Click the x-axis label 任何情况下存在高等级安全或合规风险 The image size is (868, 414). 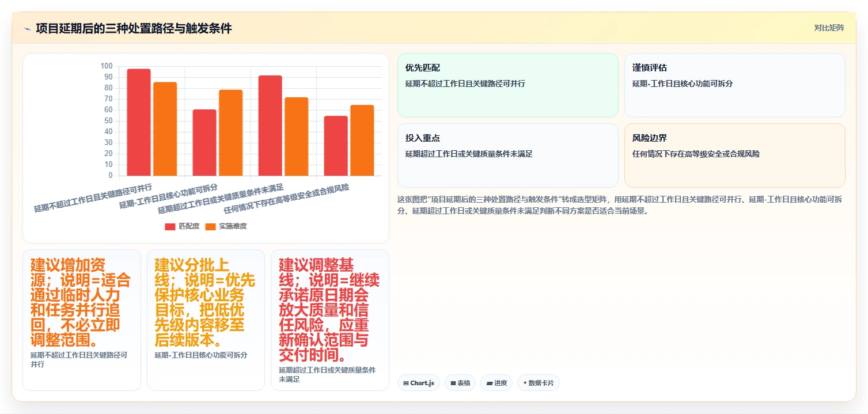click(286, 198)
